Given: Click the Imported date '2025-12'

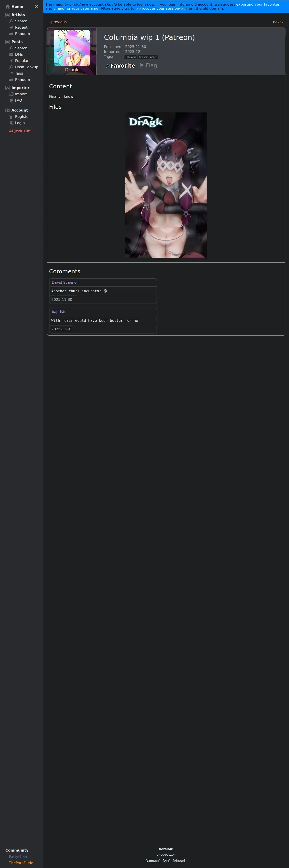Looking at the screenshot, I should click(133, 52).
